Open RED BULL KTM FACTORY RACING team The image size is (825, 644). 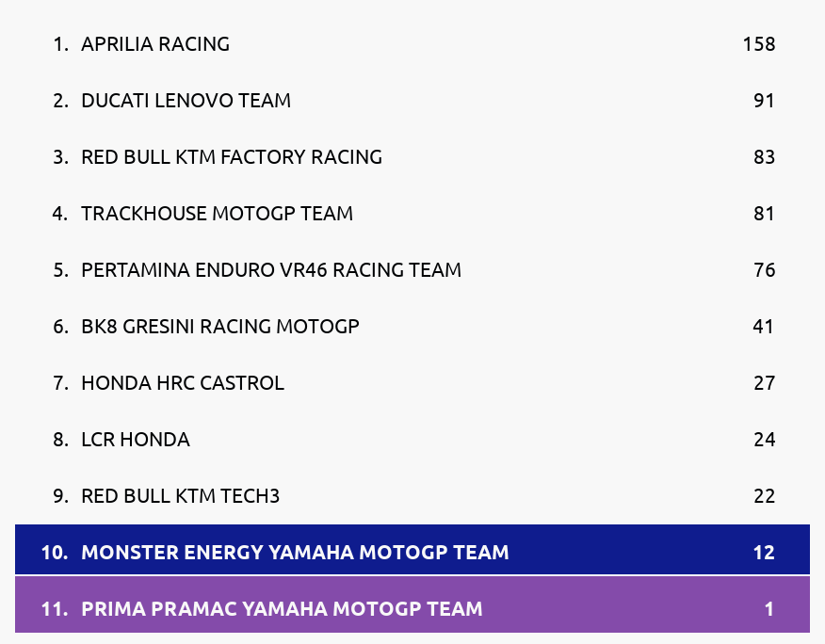[232, 157]
